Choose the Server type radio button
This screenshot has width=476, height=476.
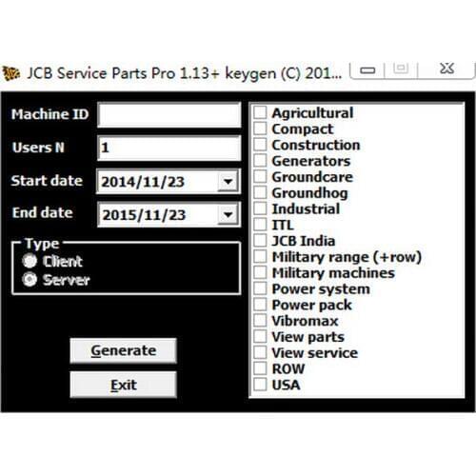click(x=30, y=280)
